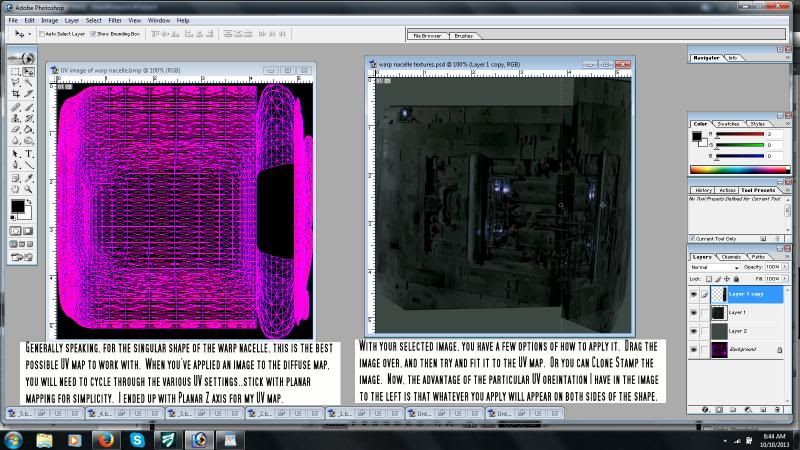800x450 pixels.
Task: Select the Slice tool
Action: coord(29,94)
